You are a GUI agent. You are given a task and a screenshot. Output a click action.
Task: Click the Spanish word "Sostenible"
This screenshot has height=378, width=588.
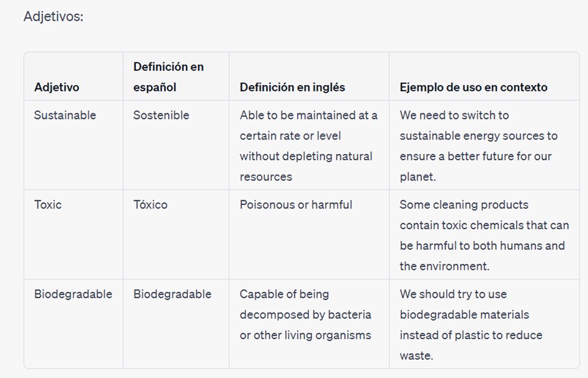[x=161, y=115]
